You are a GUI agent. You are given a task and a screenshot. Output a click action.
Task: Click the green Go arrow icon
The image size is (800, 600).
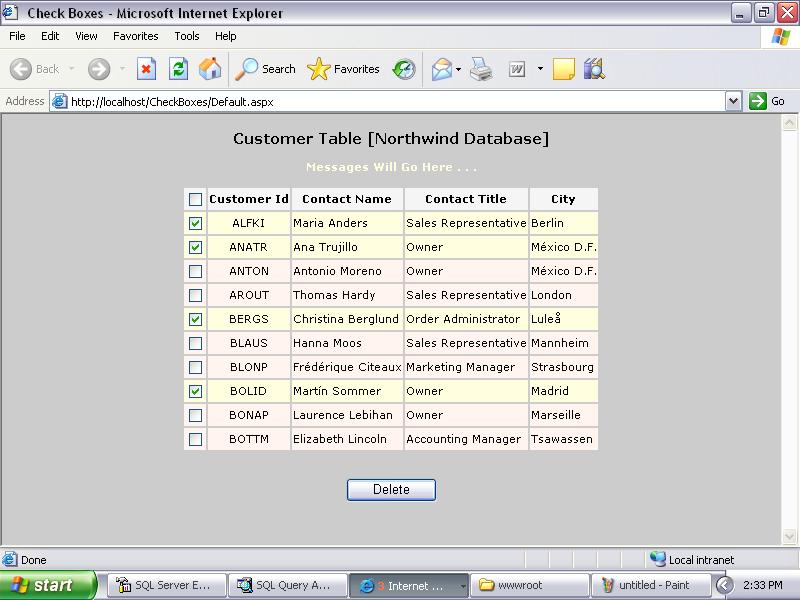758,101
